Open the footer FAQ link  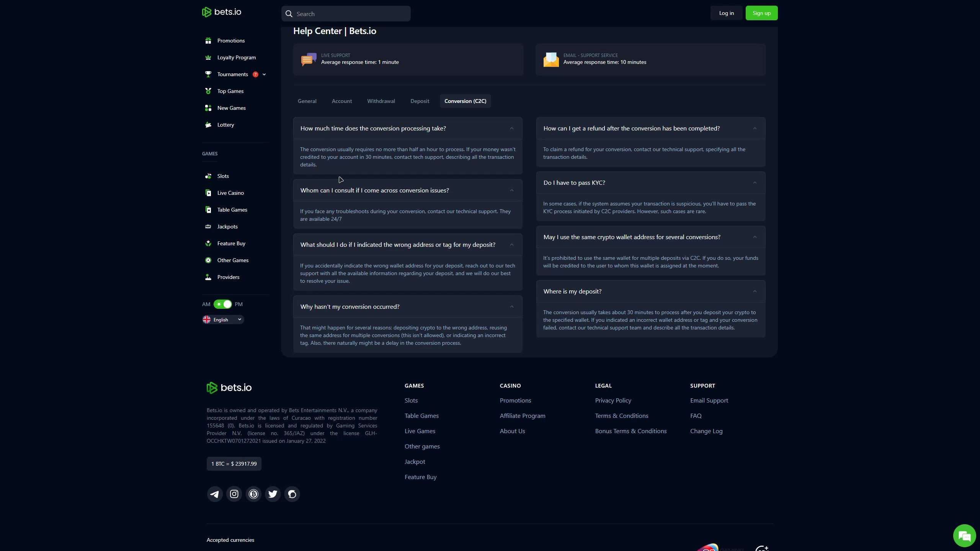(696, 416)
